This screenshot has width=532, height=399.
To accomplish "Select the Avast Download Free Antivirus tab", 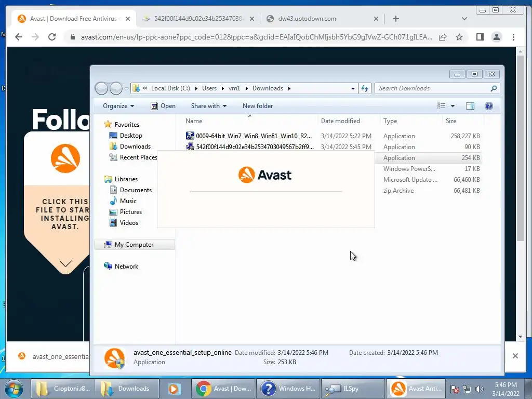I will (x=74, y=19).
